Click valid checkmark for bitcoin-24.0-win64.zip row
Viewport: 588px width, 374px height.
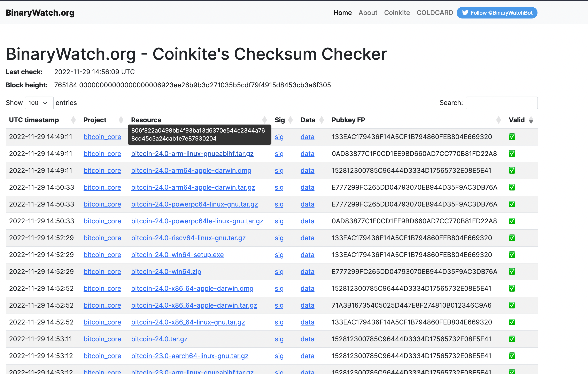coord(512,272)
